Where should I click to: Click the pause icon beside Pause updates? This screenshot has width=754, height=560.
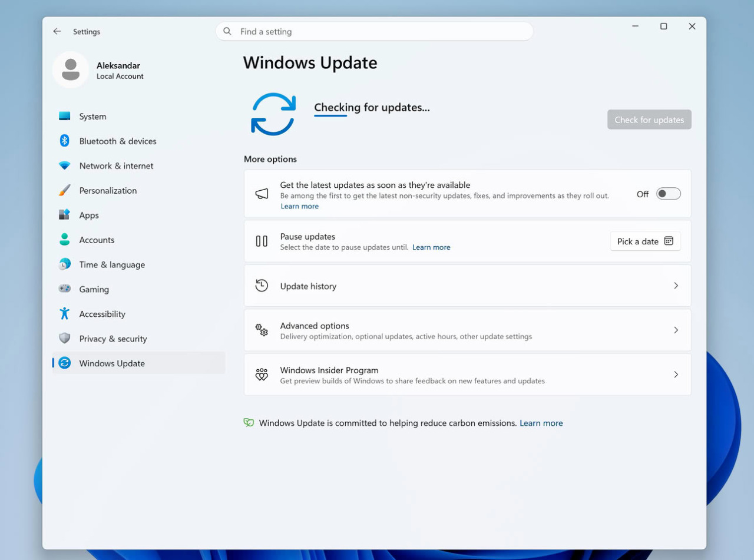pyautogui.click(x=262, y=241)
